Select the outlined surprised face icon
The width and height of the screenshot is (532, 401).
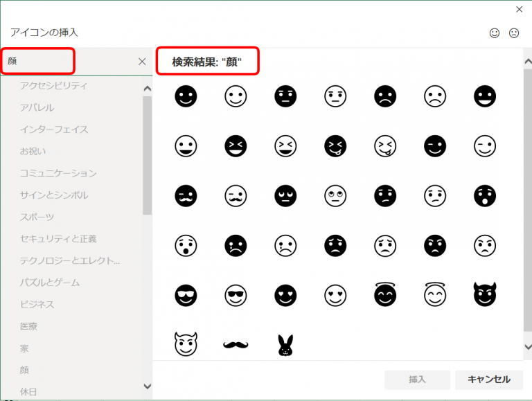[x=186, y=245]
